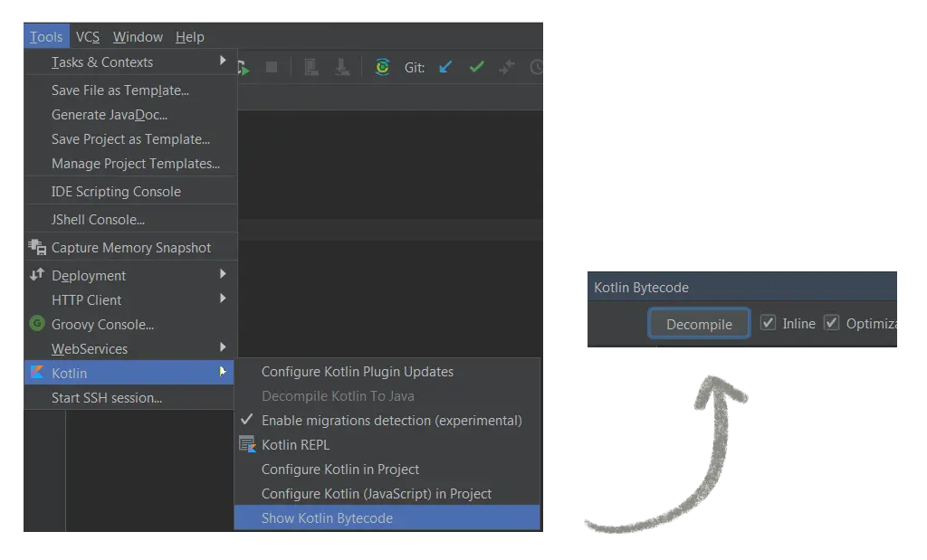Click the WebServices menu text
Screen dimensions: 927x560
90,349
